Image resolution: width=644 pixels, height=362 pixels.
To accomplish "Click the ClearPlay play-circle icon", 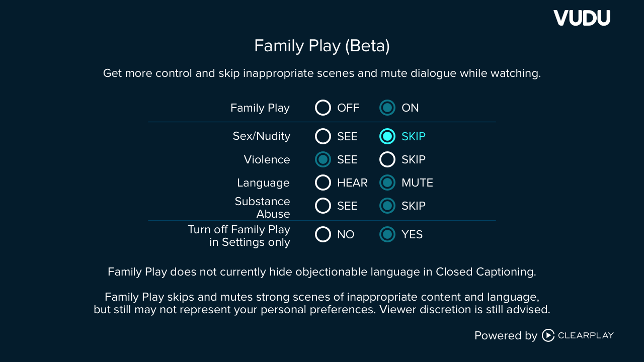I will (548, 335).
